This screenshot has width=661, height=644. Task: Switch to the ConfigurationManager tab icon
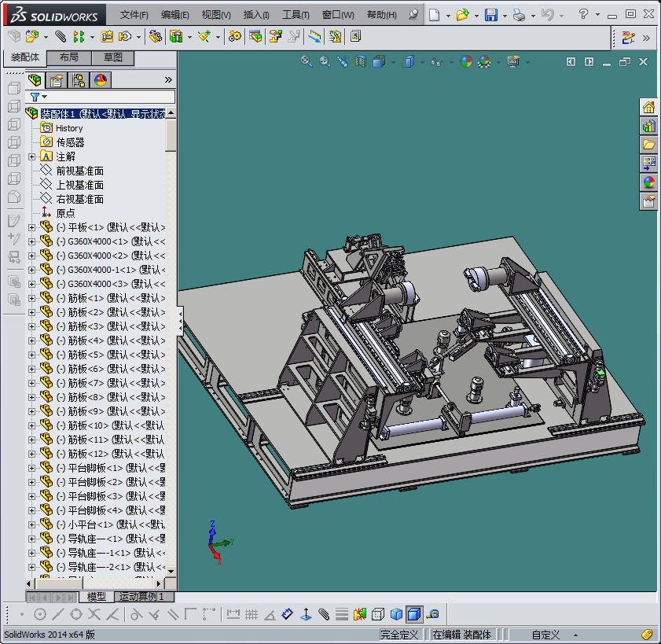79,79
